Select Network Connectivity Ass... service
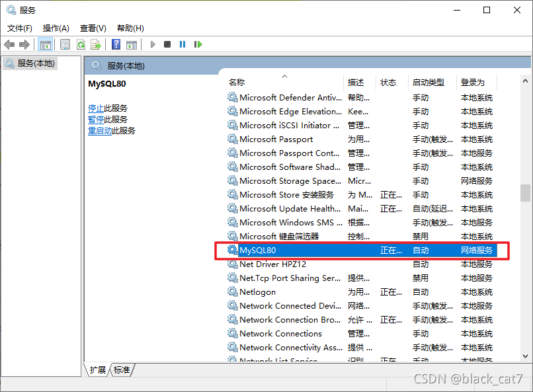 click(362, 348)
